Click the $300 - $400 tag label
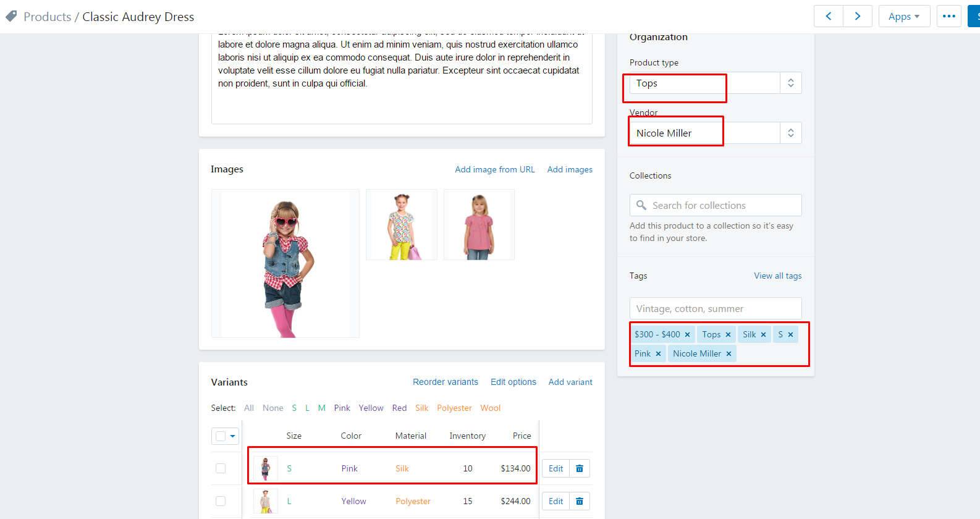 (x=657, y=334)
